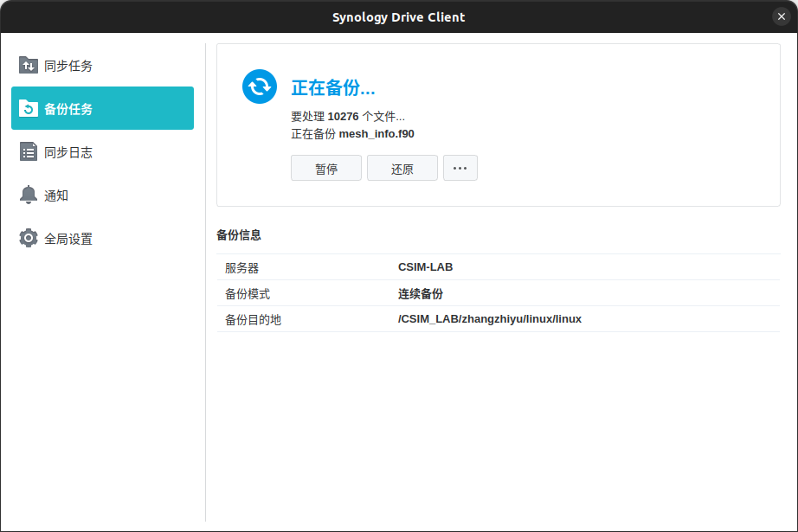This screenshot has height=532, width=798.
Task: Click the 全局设置 gear icon
Action: tap(29, 238)
